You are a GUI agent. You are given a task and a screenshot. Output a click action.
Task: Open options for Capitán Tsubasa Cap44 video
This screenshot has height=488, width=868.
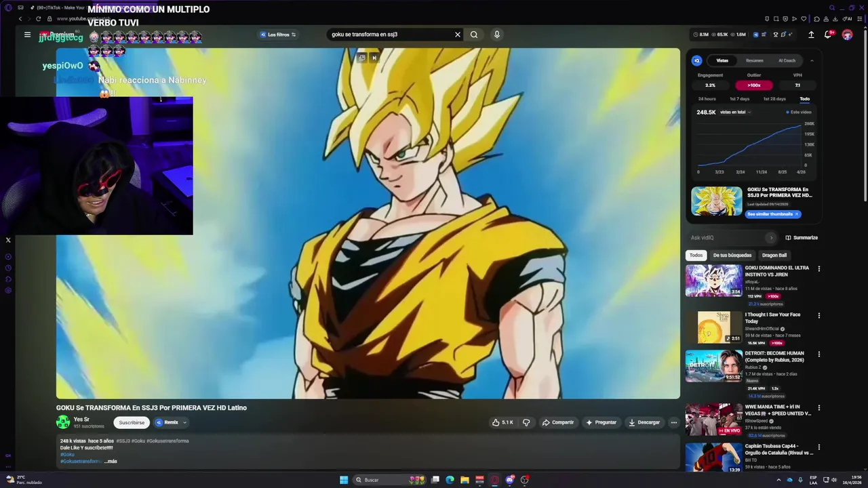[x=818, y=447]
